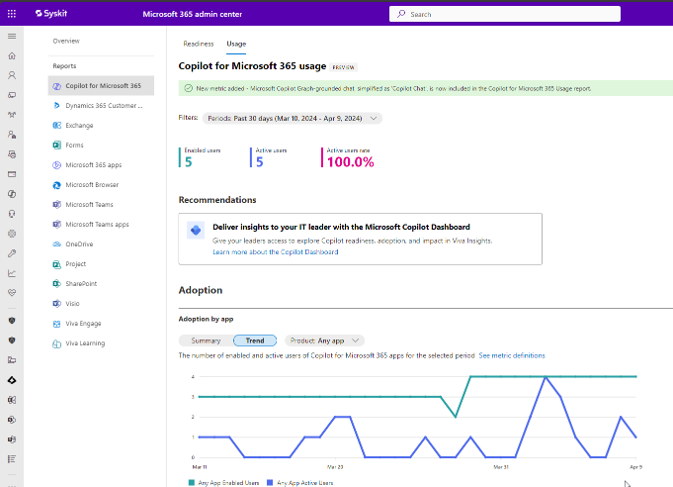Toggle the Any App Enabled Users legend swatch
This screenshot has width=673, height=487.
tap(191, 483)
